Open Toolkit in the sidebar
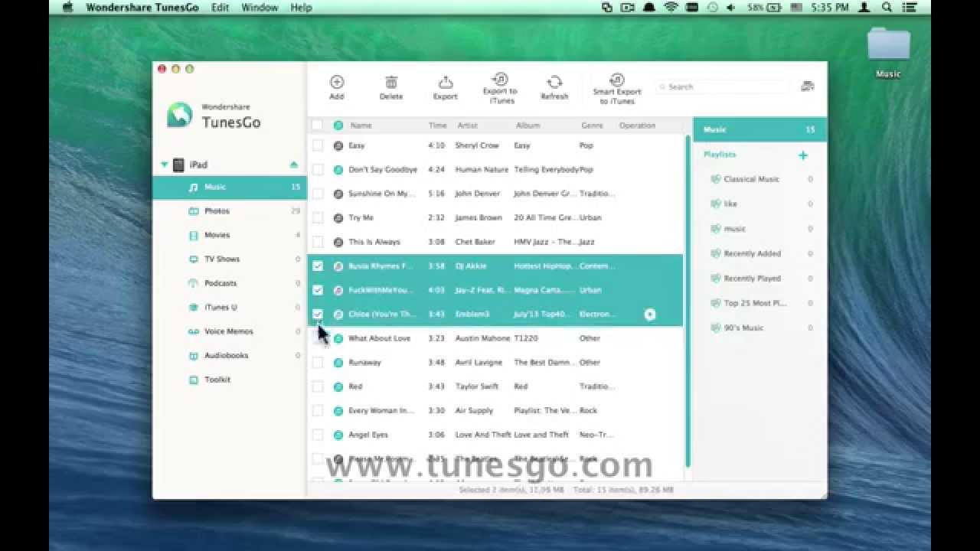This screenshot has height=551, width=980. (230, 380)
